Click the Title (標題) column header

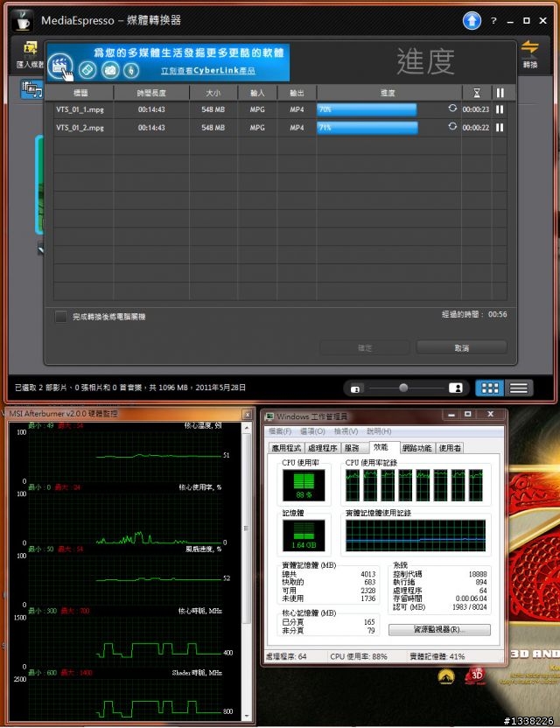[x=80, y=93]
